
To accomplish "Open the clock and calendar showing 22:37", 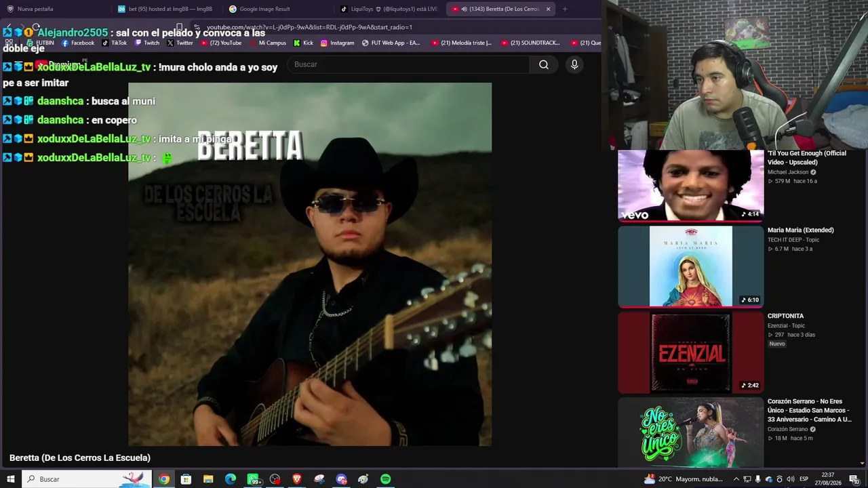I will (827, 479).
